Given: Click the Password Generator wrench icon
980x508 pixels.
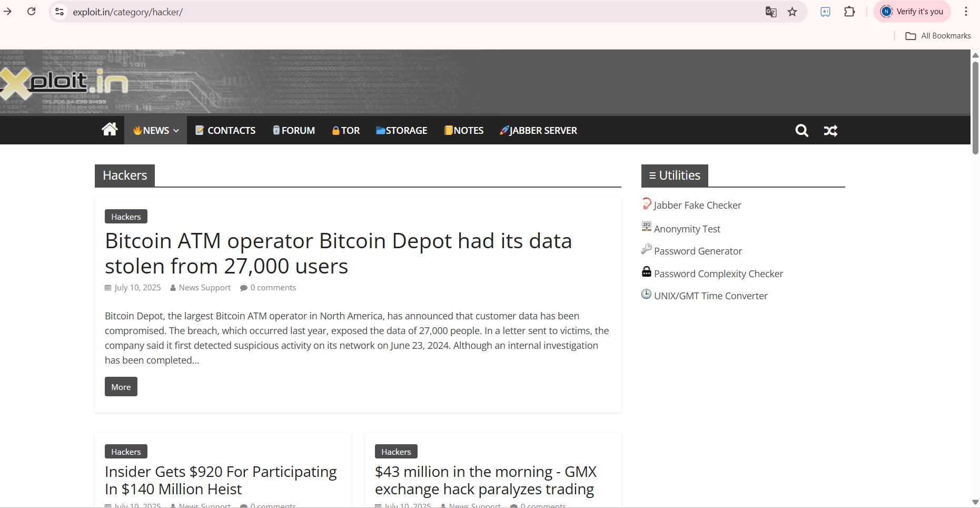Looking at the screenshot, I should (x=647, y=249).
